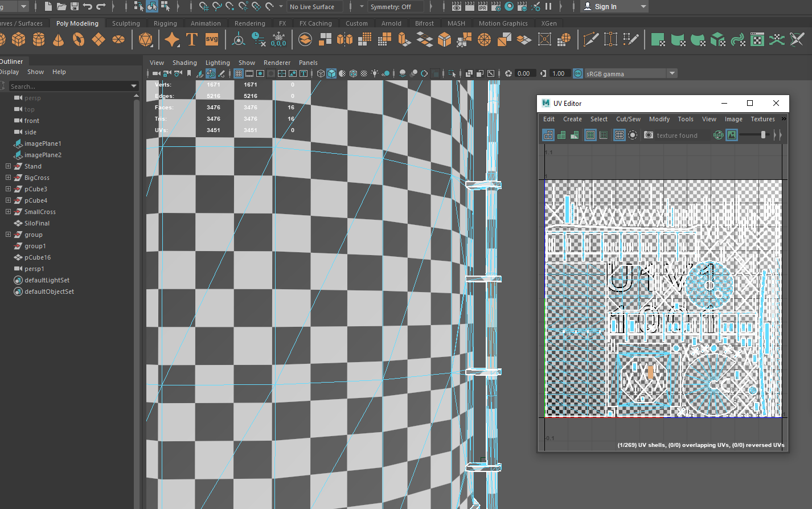Open the sRGB gamma view transform dropdown
Screen dimensions: 812x509
point(672,73)
